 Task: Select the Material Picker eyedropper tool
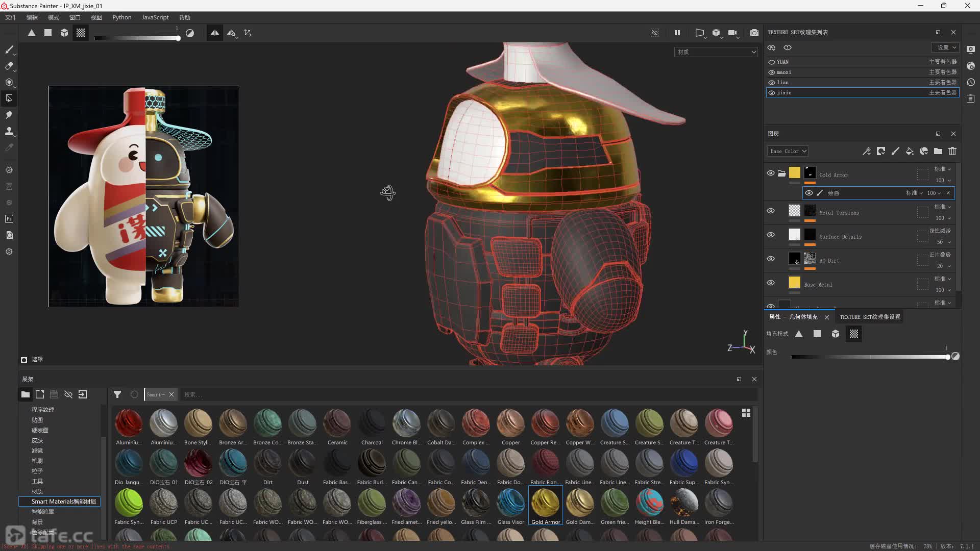9,147
